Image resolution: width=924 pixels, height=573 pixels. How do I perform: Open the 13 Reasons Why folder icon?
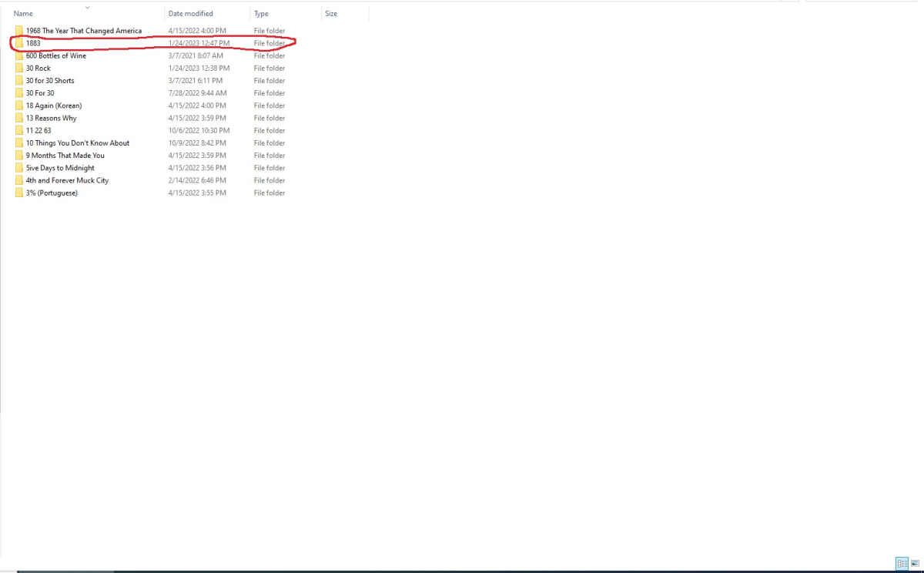(19, 117)
